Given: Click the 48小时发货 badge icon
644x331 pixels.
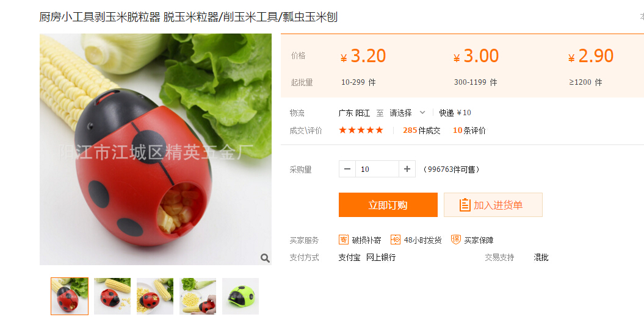Looking at the screenshot, I should pyautogui.click(x=396, y=240).
